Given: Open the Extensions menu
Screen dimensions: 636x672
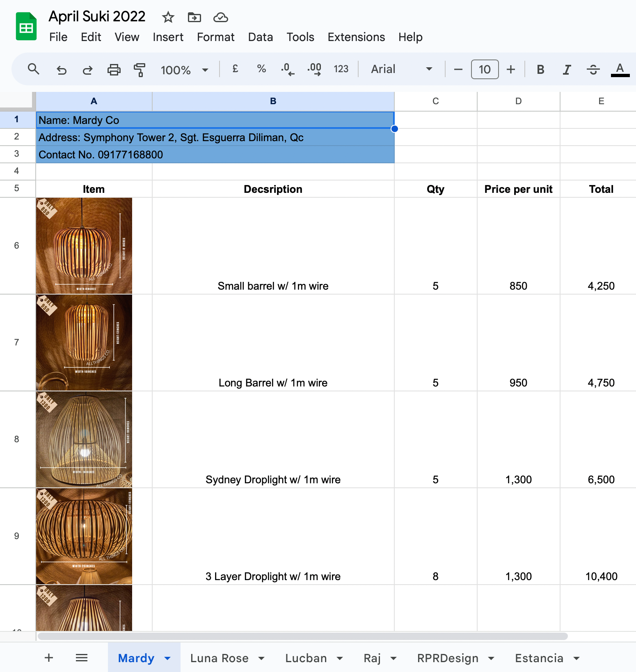Looking at the screenshot, I should pos(356,37).
